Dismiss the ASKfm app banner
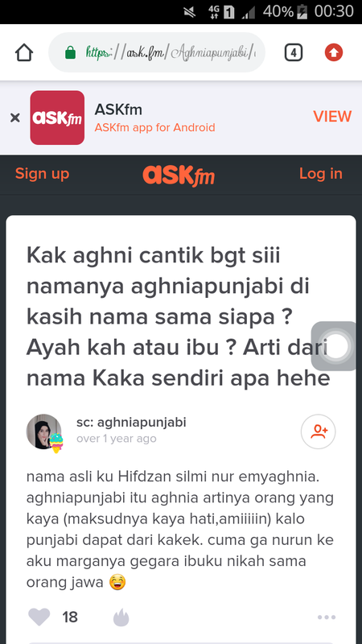The image size is (362, 644). coord(15,118)
